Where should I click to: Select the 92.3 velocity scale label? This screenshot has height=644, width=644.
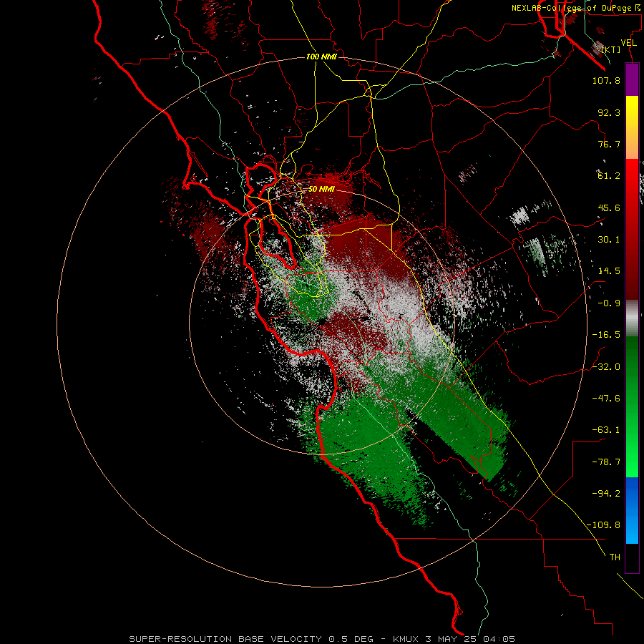click(609, 112)
